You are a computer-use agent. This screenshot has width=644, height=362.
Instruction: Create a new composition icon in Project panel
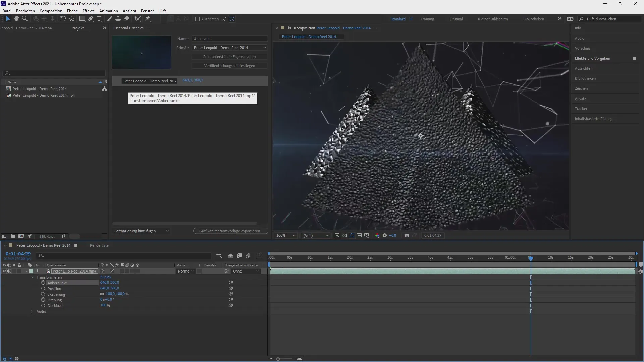(21, 236)
